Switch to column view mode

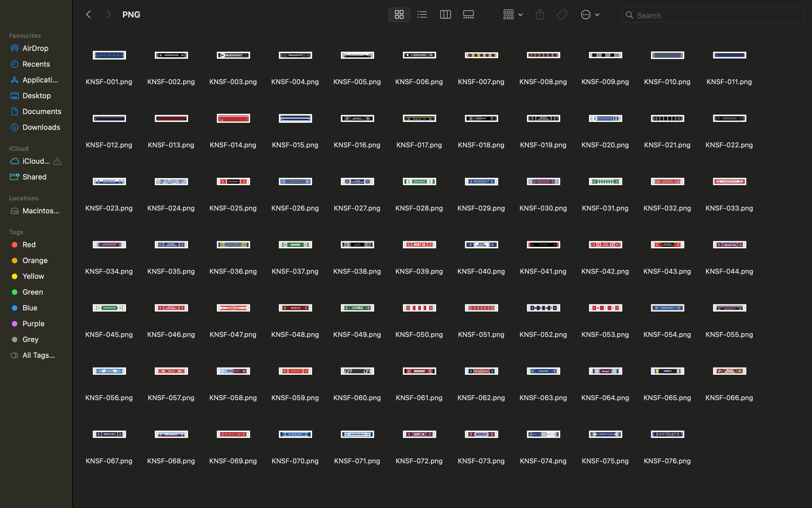tap(445, 14)
